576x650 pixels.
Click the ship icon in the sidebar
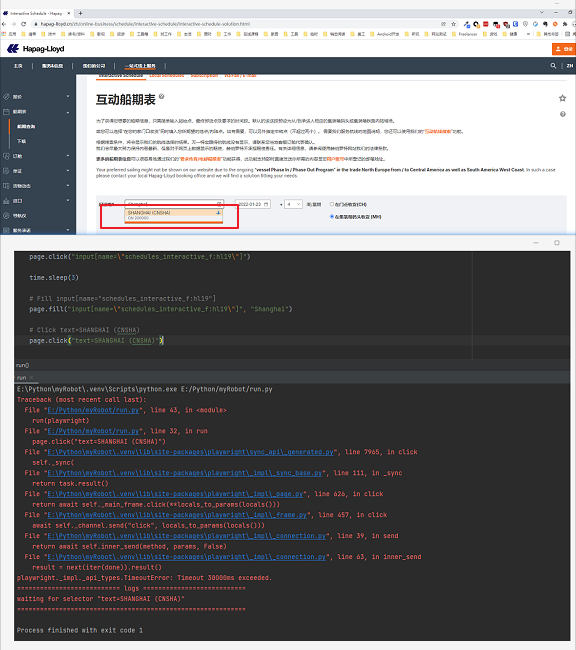click(6, 201)
